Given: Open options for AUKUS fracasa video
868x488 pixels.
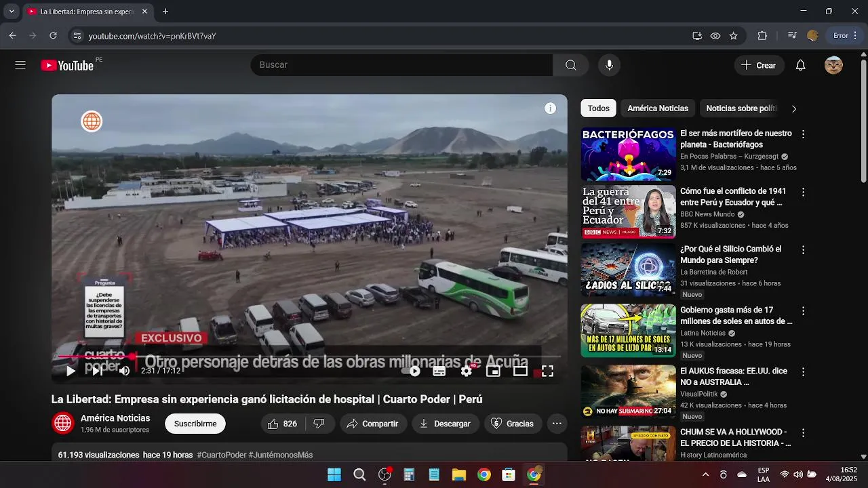Looking at the screenshot, I should tap(803, 372).
